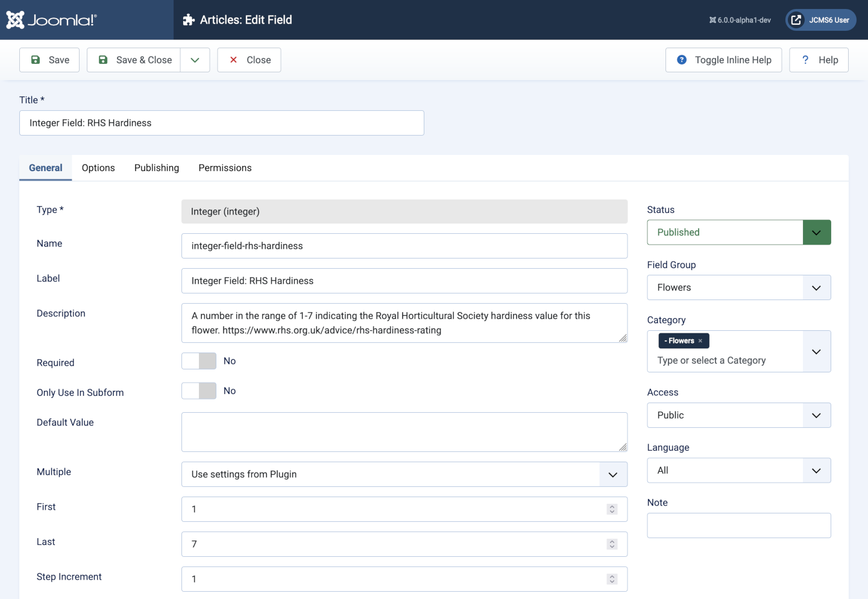This screenshot has height=599, width=868.
Task: Click the Toggle Inline Help button
Action: [723, 60]
